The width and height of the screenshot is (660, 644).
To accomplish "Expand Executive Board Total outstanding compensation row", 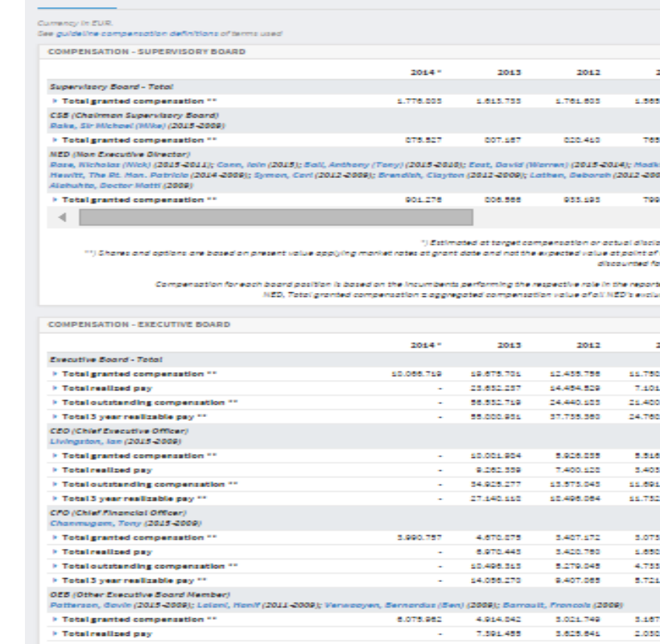I will tap(54, 402).
